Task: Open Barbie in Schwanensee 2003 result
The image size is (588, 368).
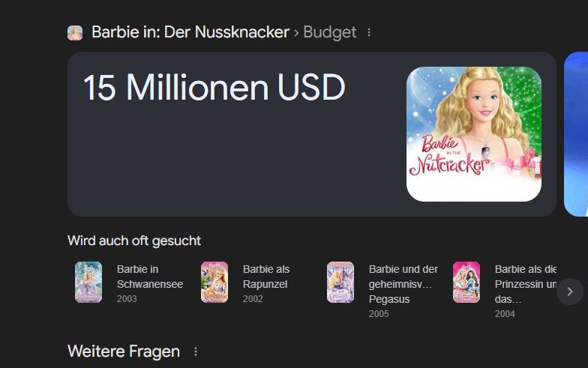Action: 130,283
